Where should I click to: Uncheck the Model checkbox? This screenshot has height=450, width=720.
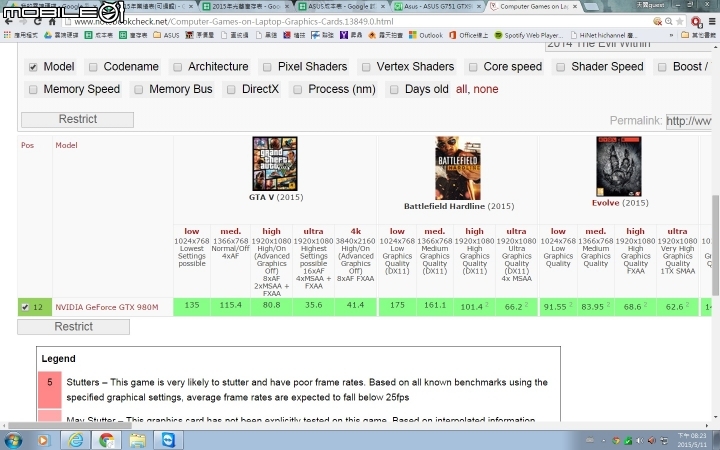click(x=33, y=67)
